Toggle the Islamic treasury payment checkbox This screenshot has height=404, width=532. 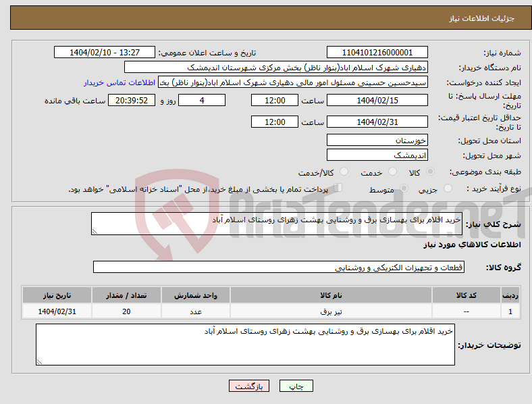coord(338,188)
